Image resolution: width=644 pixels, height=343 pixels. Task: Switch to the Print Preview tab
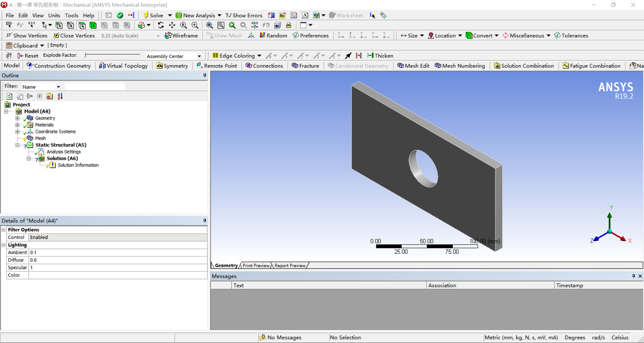[x=255, y=265]
